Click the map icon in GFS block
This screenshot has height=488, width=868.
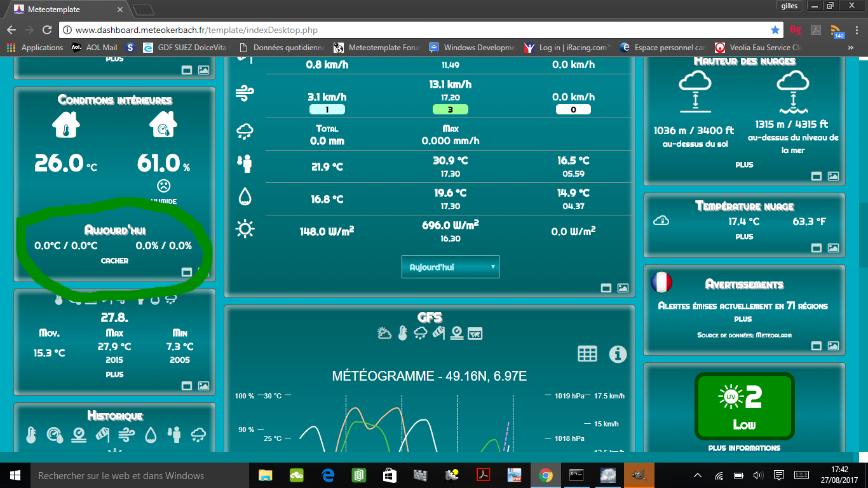tap(475, 333)
